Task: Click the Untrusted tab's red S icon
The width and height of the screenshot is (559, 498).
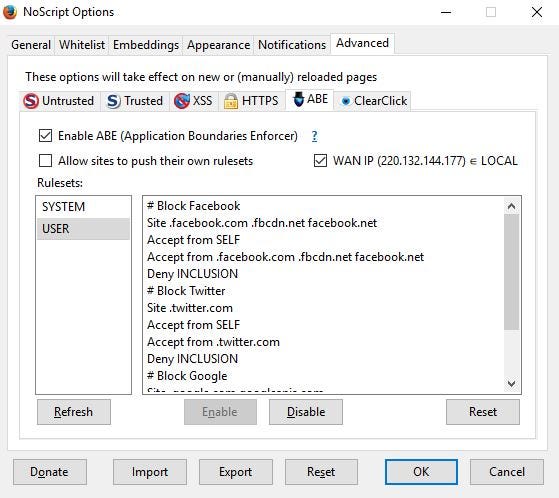Action: click(31, 101)
